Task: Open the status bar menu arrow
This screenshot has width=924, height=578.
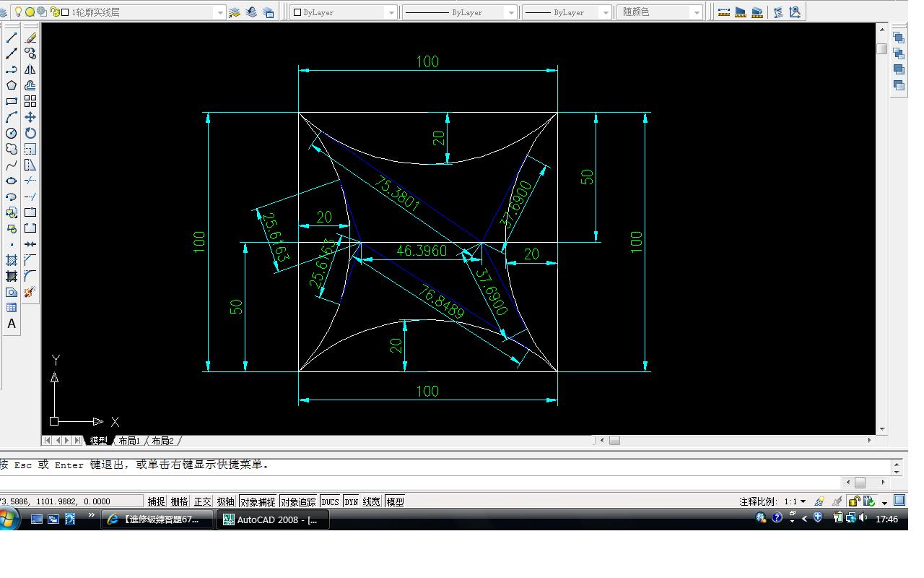Action: (884, 503)
